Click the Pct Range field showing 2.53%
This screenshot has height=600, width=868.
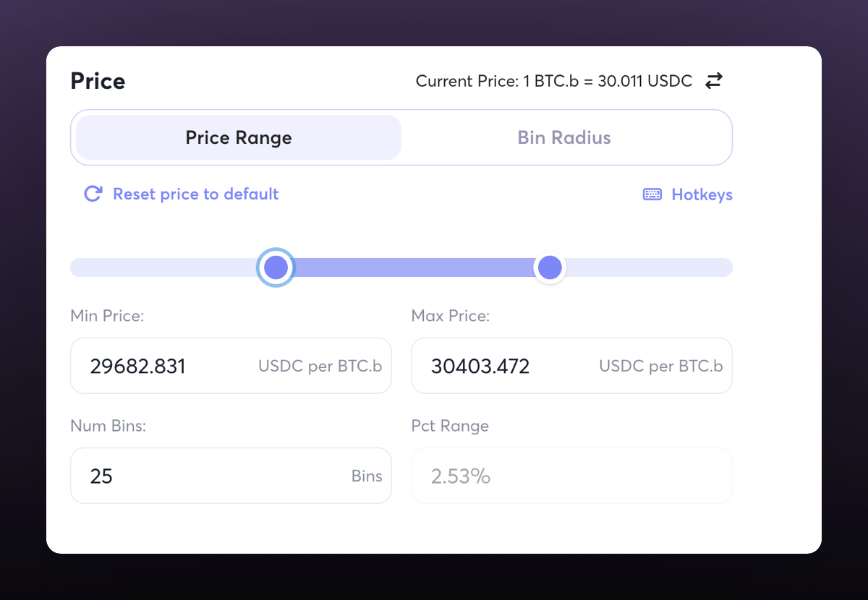[x=571, y=476]
